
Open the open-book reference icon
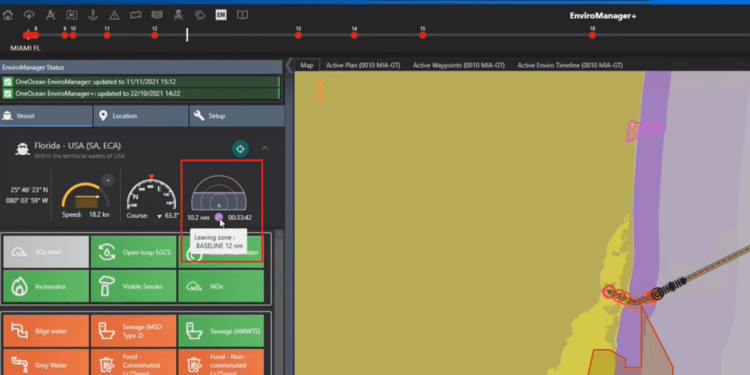pos(243,15)
